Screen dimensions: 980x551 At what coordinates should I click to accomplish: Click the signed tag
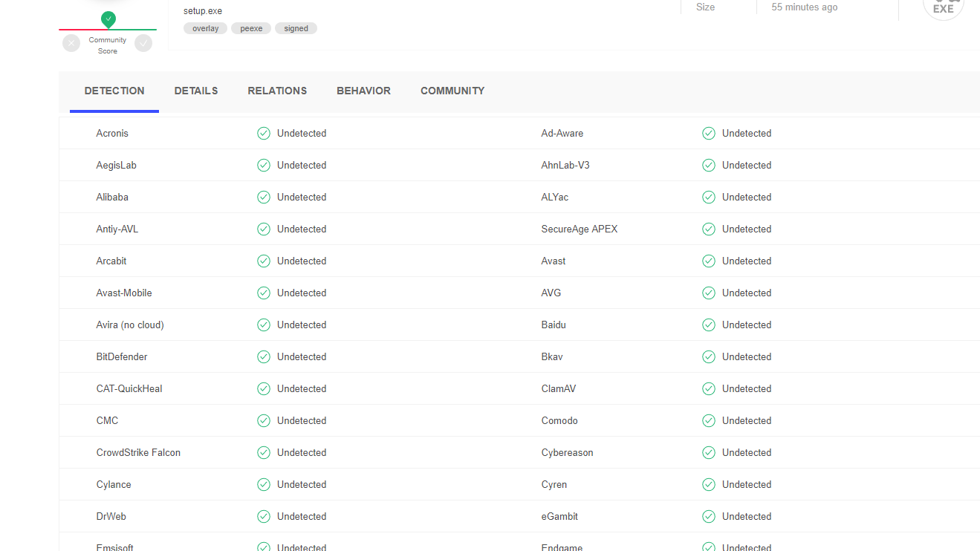296,28
